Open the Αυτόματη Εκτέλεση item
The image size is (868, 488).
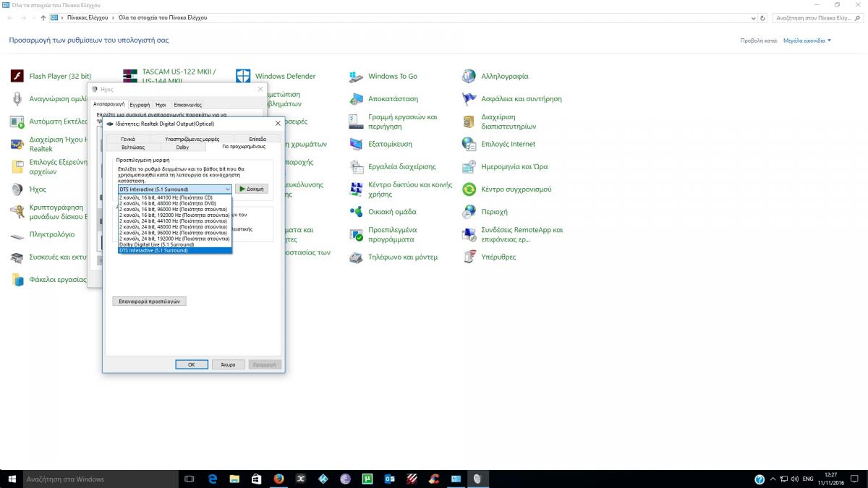[48, 121]
